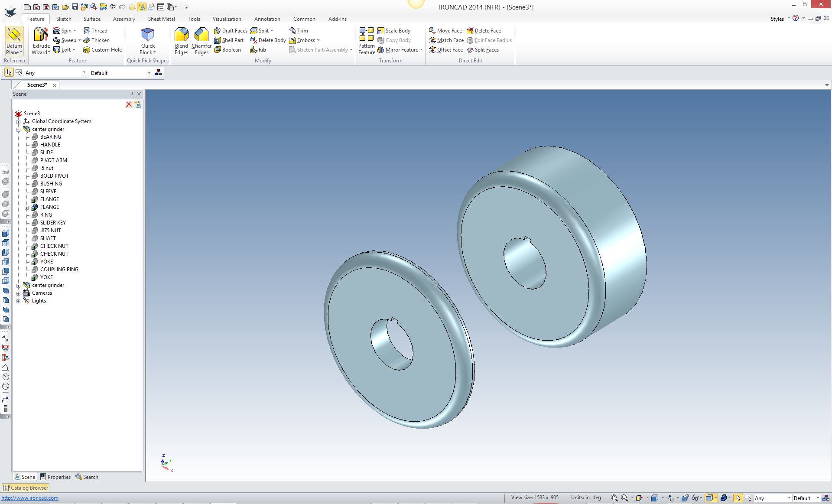Open the Pattern Feature tool
The width and height of the screenshot is (832, 504).
click(x=366, y=35)
